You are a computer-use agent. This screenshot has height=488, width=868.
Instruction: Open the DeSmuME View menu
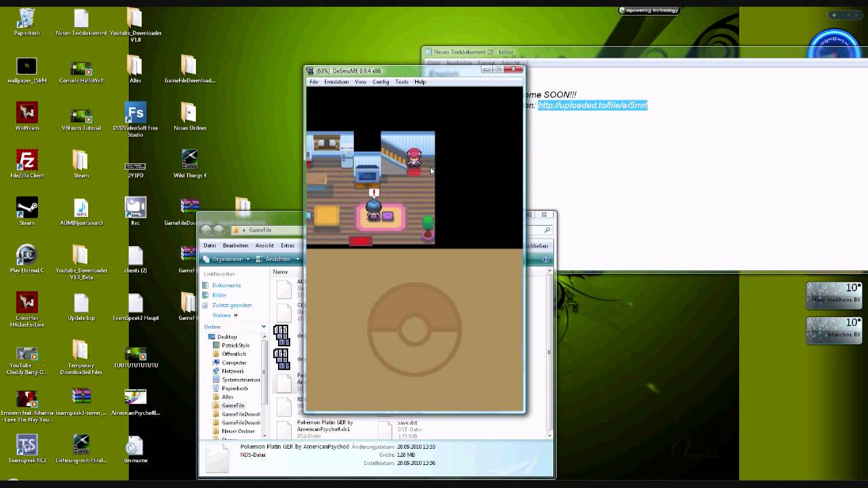[x=360, y=82]
